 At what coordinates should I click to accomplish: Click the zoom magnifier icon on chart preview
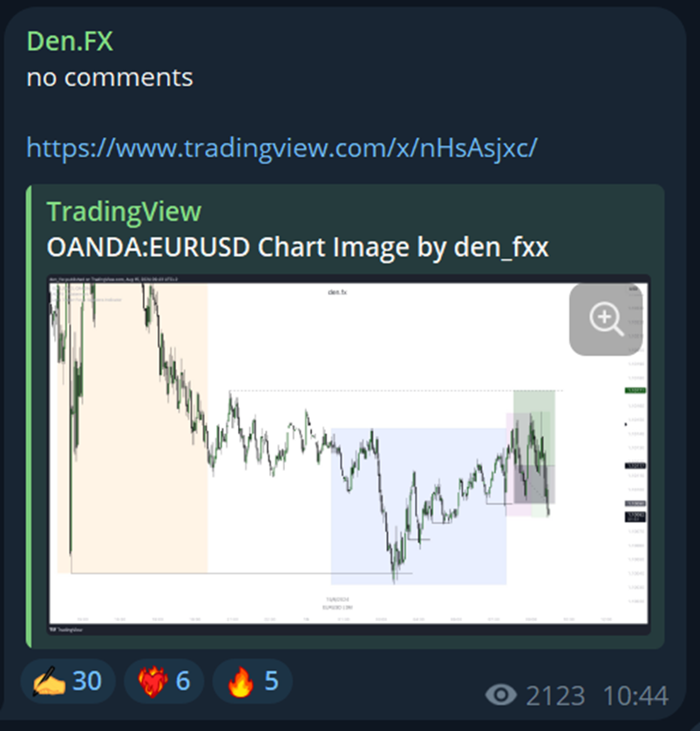pyautogui.click(x=606, y=319)
